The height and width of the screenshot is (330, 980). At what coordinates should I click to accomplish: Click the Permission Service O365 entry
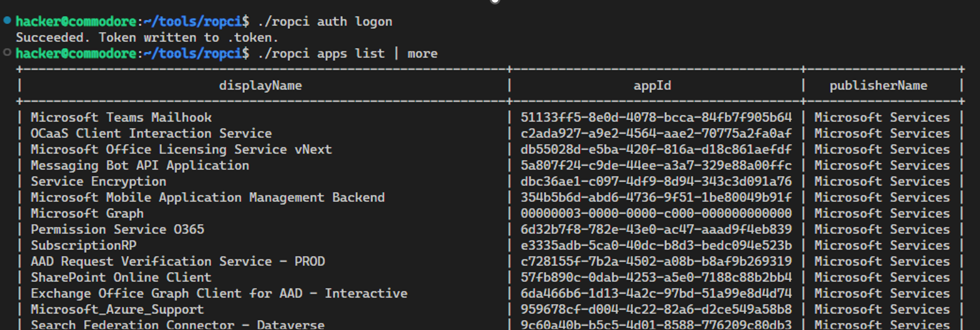pyautogui.click(x=117, y=230)
